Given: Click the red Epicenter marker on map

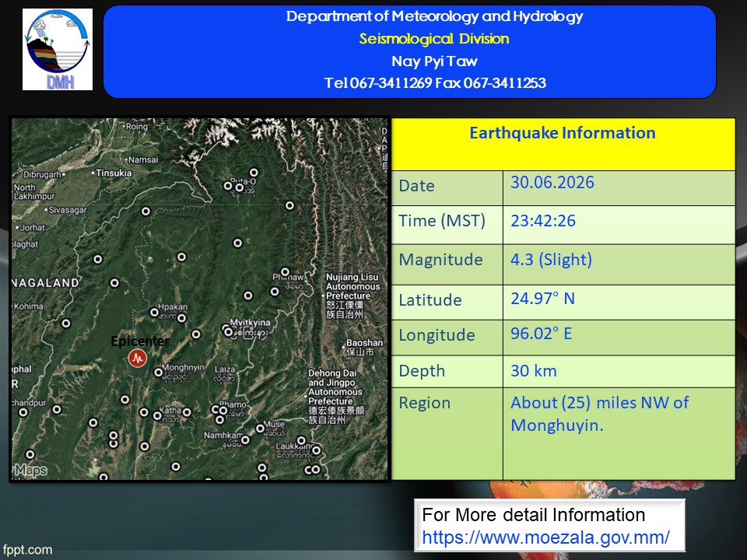Looking at the screenshot, I should click(137, 358).
